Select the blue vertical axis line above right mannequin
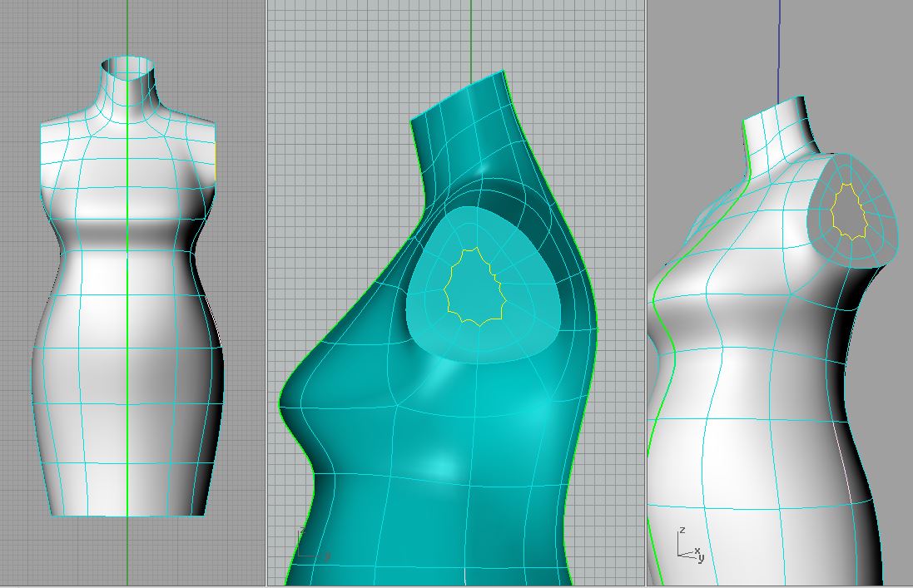Image resolution: width=913 pixels, height=588 pixels. (780, 52)
